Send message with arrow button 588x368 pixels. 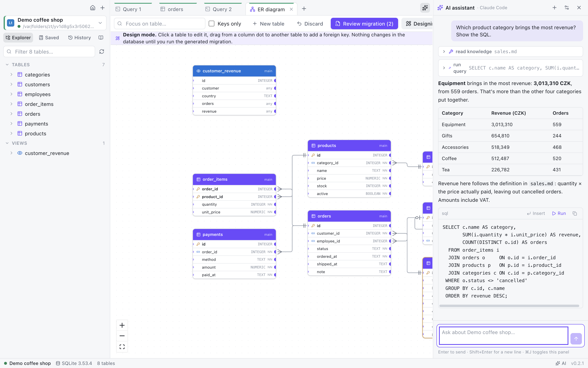pyautogui.click(x=576, y=339)
